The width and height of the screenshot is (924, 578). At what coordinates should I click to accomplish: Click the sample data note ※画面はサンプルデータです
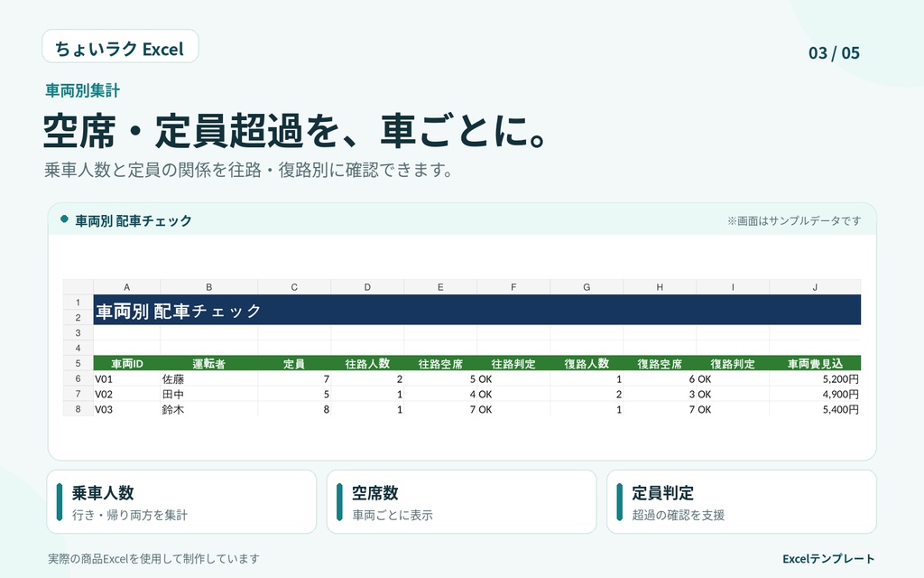click(794, 220)
